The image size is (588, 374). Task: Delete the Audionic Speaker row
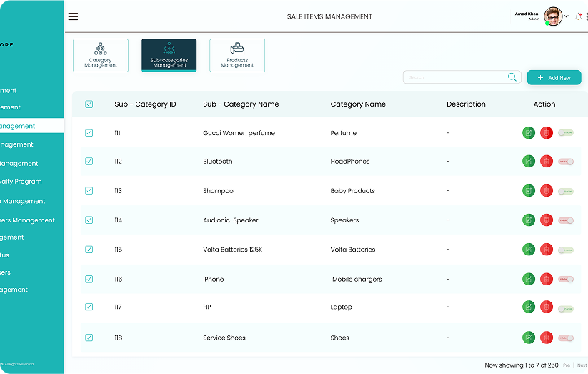(x=547, y=220)
